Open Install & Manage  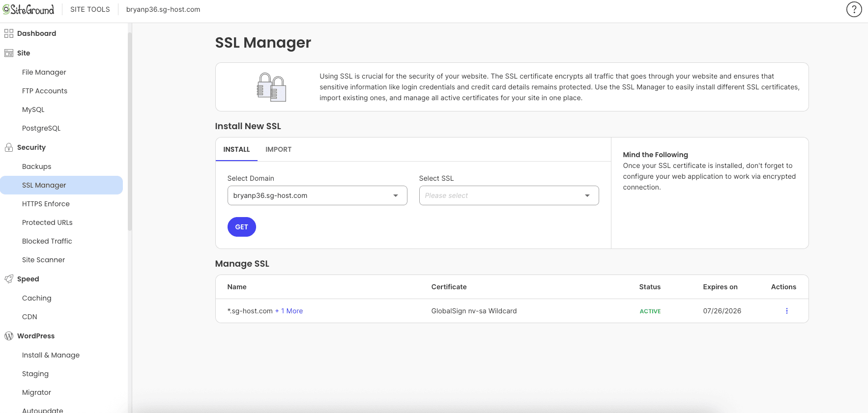pyautogui.click(x=51, y=355)
